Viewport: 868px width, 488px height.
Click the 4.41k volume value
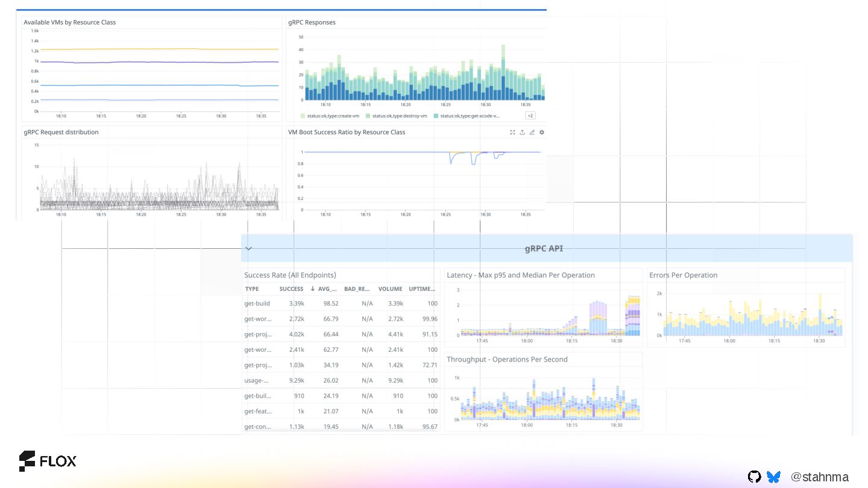pos(395,334)
